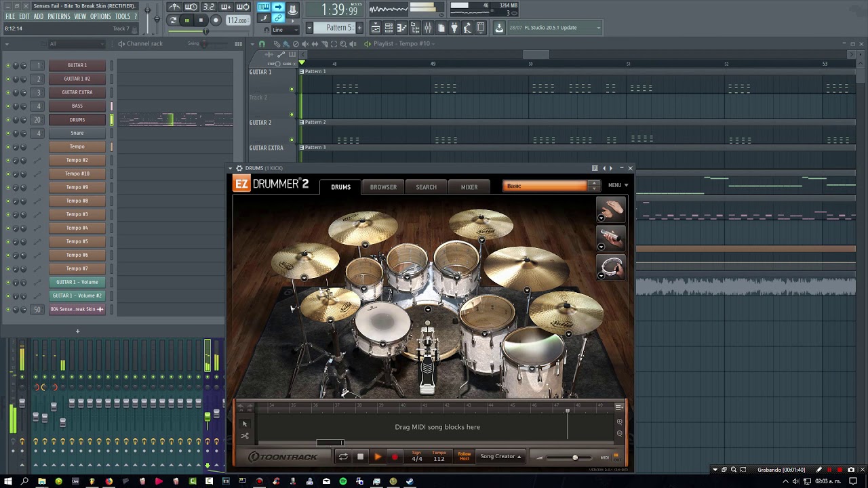
Task: Open the EZdrummer Basic preset dropdown
Action: [x=551, y=186]
